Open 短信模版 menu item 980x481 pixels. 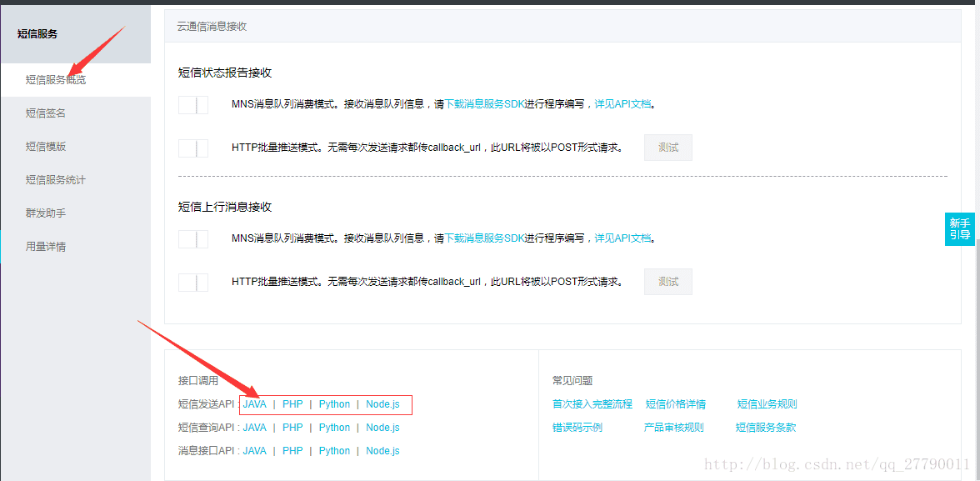tap(46, 147)
